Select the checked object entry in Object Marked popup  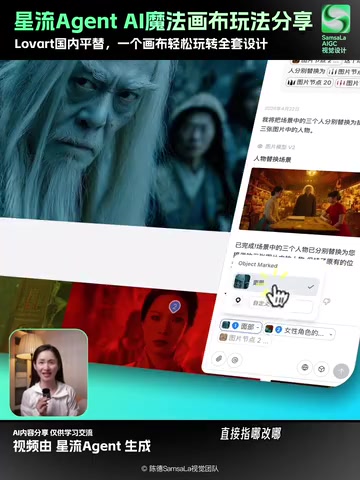point(275,283)
